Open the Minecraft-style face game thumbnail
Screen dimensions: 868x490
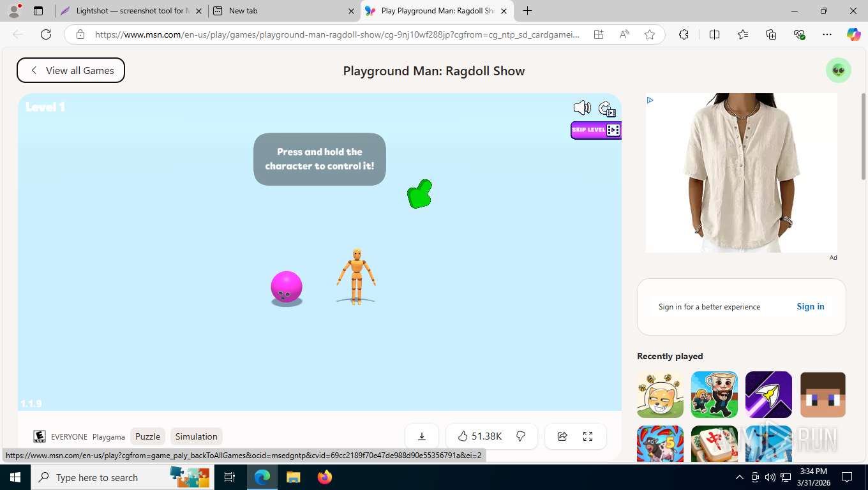[823, 395]
